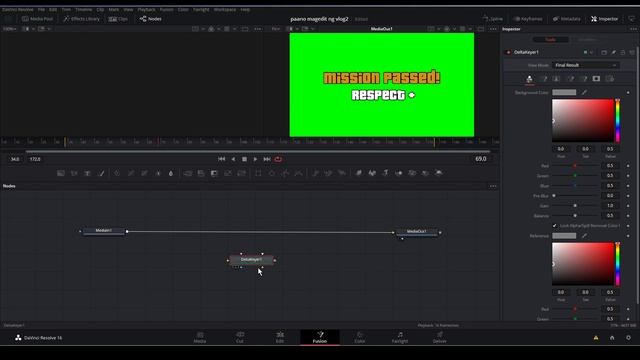
Task: Add a Renderer 3D node from the toolbar
Action: tap(439, 173)
